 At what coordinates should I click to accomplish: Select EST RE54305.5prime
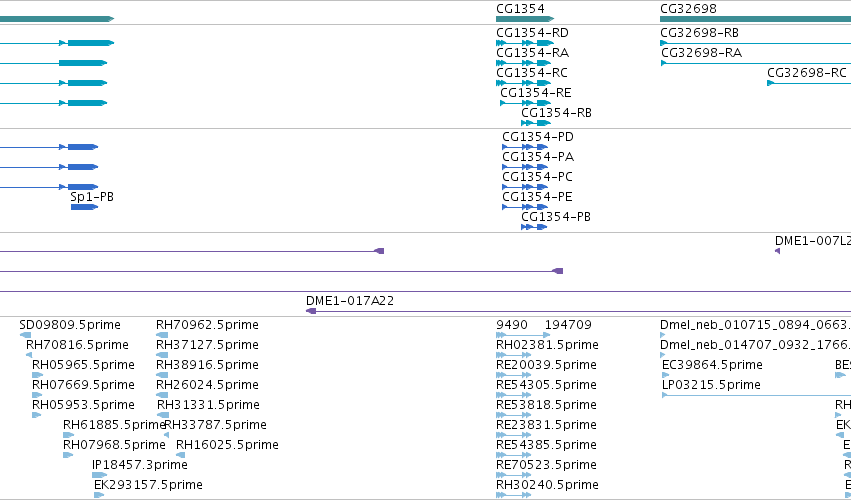coord(513,395)
